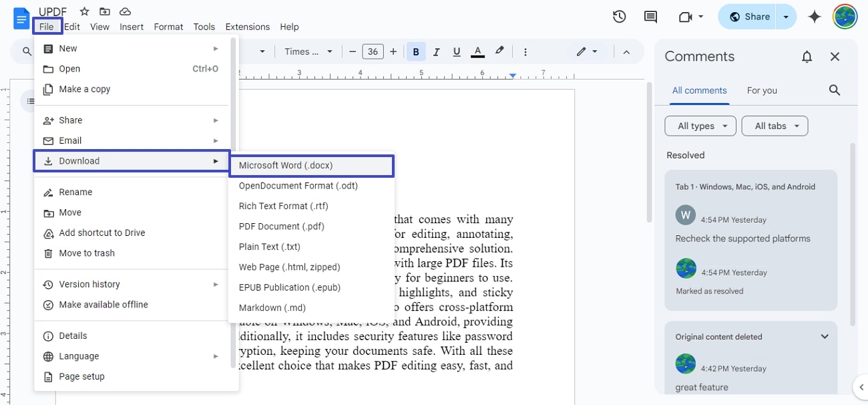Open the Tools menu
Viewport: 868px width, 405px height.
pos(204,27)
